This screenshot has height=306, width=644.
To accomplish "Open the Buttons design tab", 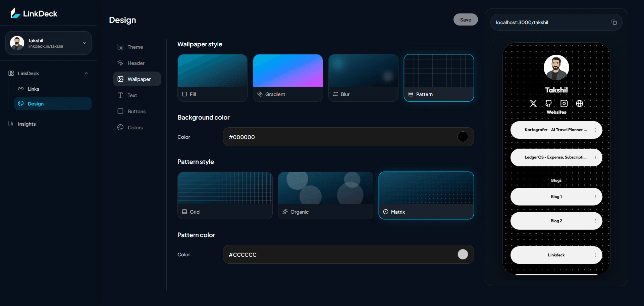I will [137, 111].
